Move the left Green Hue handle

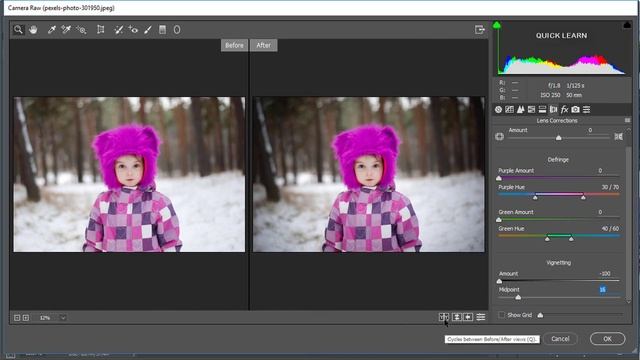(x=547, y=238)
